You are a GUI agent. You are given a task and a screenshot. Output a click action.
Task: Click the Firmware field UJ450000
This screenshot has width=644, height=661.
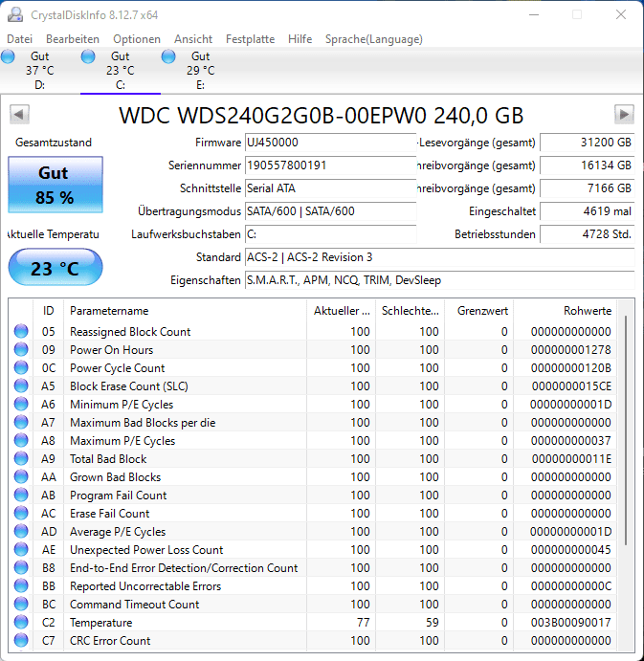pos(331,143)
